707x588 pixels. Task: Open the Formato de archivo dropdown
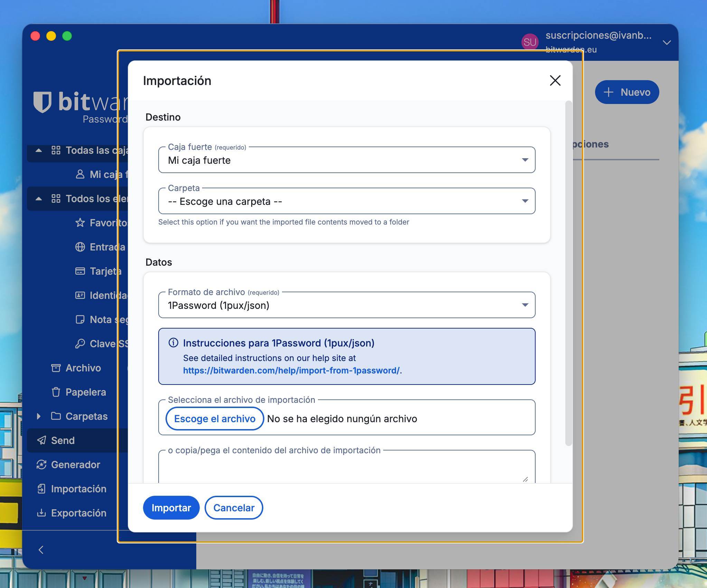click(347, 305)
